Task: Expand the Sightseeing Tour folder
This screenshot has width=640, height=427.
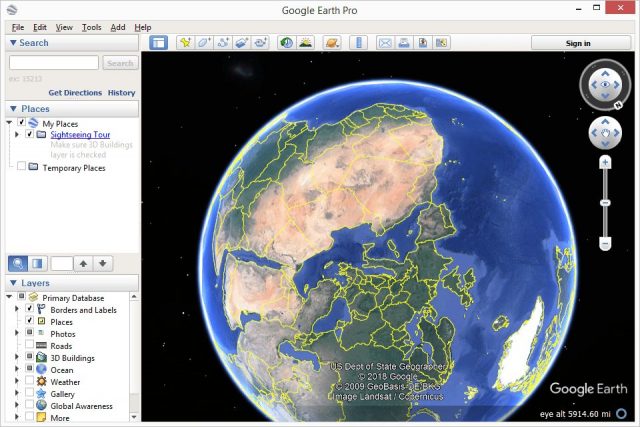Action: coord(17,134)
